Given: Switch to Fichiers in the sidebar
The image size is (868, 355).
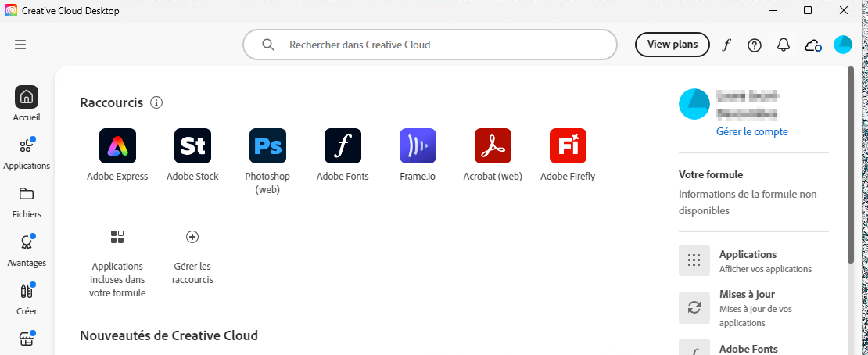Looking at the screenshot, I should tap(27, 201).
